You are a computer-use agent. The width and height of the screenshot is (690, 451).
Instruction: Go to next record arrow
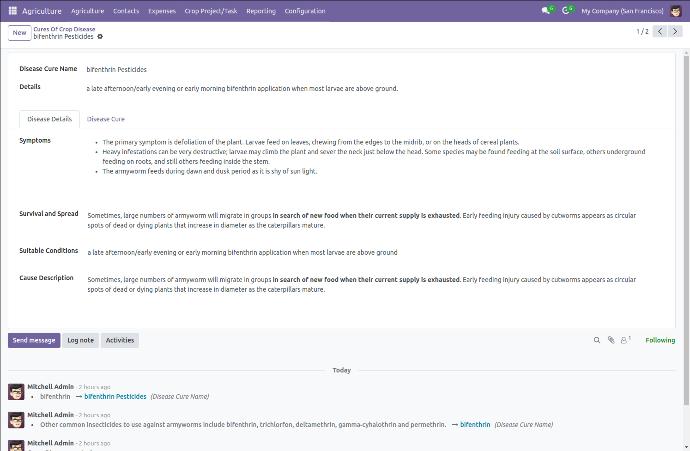click(677, 32)
